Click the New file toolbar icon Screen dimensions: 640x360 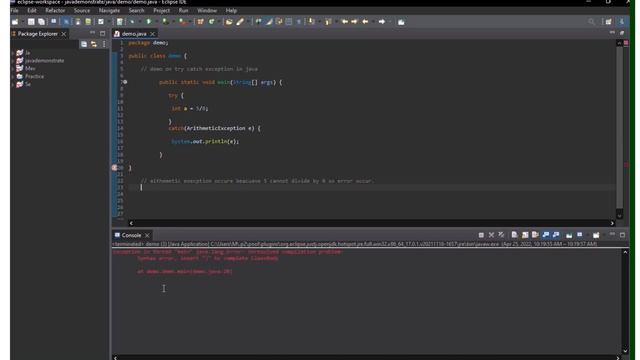(15, 22)
